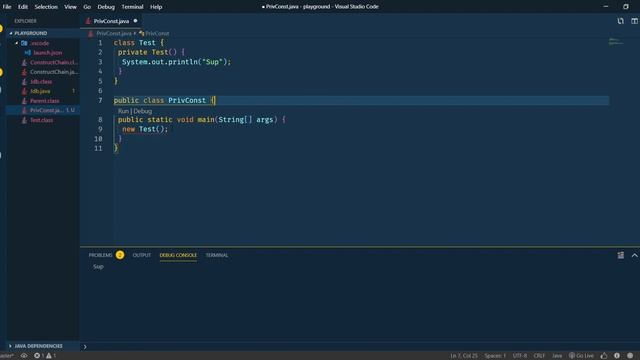Click the Java icon beside Test.class
Screen dimensions: 640x360
(24, 120)
